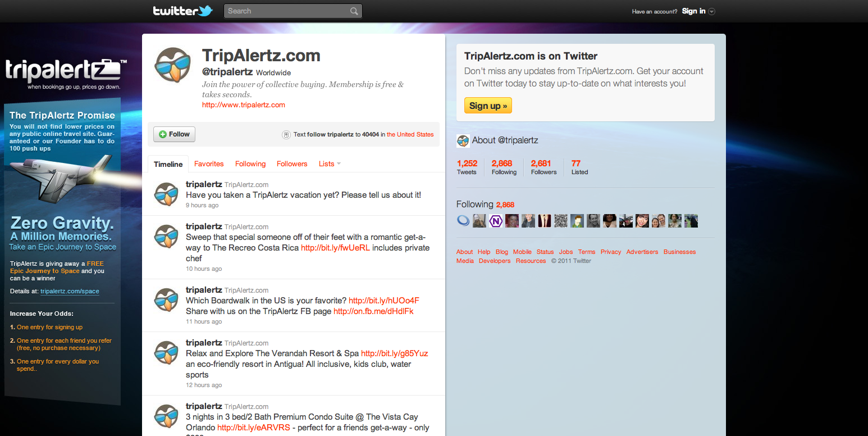The width and height of the screenshot is (868, 436).
Task: Open the purple hexagon N avatar
Action: click(x=496, y=221)
